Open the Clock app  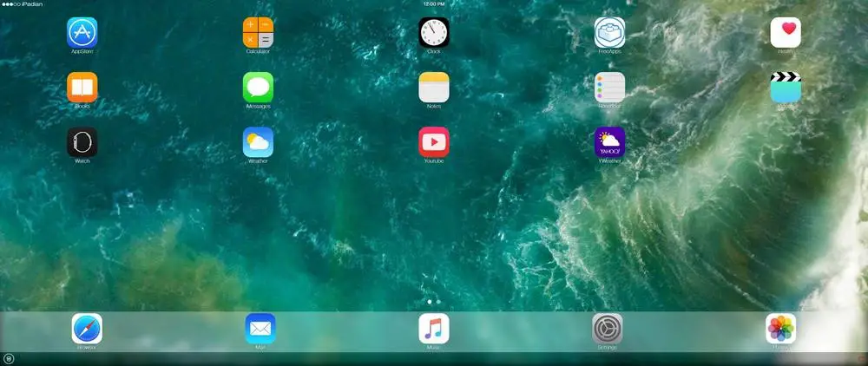[x=434, y=32]
